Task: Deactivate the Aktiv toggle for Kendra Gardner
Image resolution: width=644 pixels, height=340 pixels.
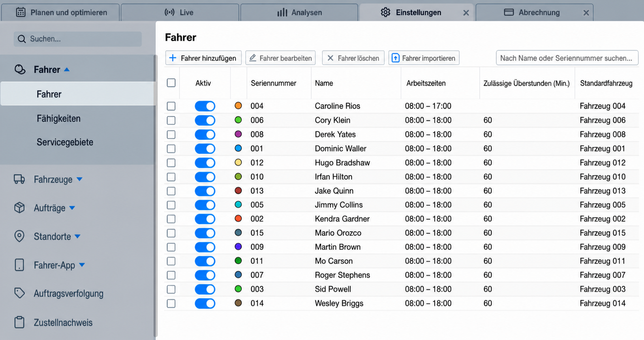Action: tap(205, 219)
